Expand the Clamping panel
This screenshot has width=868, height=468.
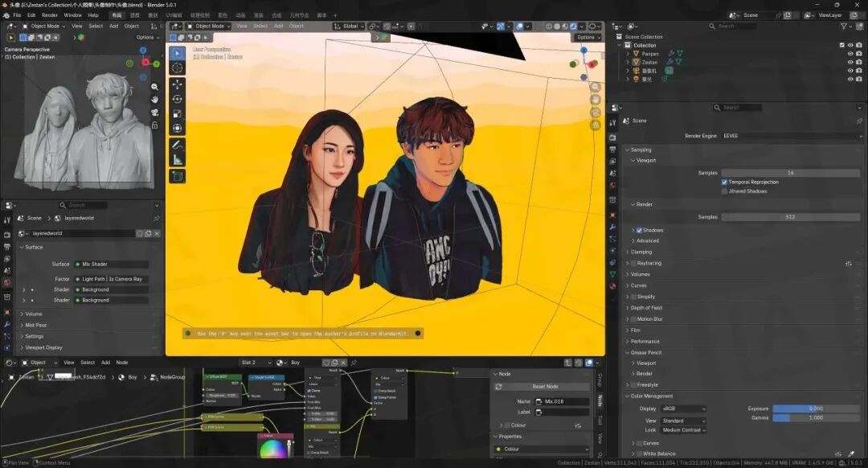point(641,252)
